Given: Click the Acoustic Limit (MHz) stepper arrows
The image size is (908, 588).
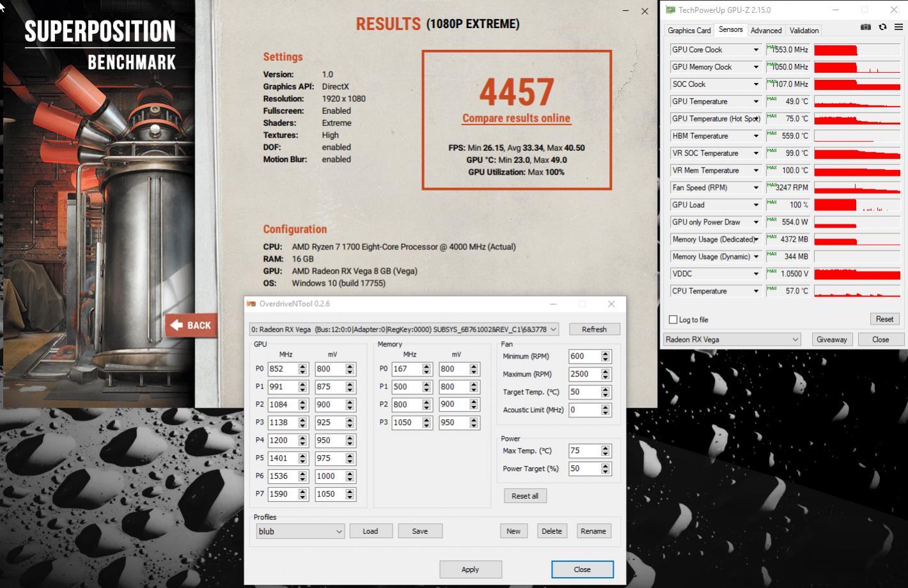Looking at the screenshot, I should (606, 410).
